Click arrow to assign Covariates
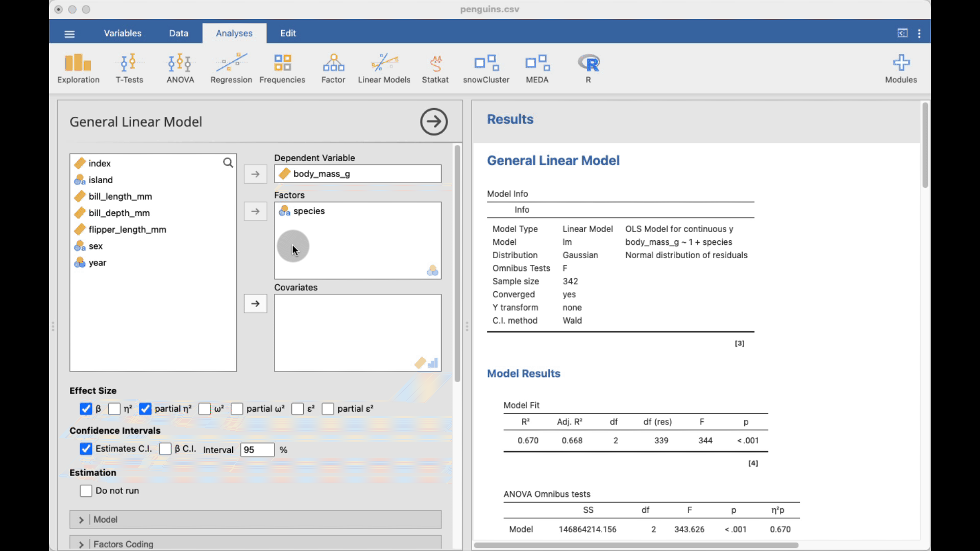The image size is (980, 551). (255, 304)
